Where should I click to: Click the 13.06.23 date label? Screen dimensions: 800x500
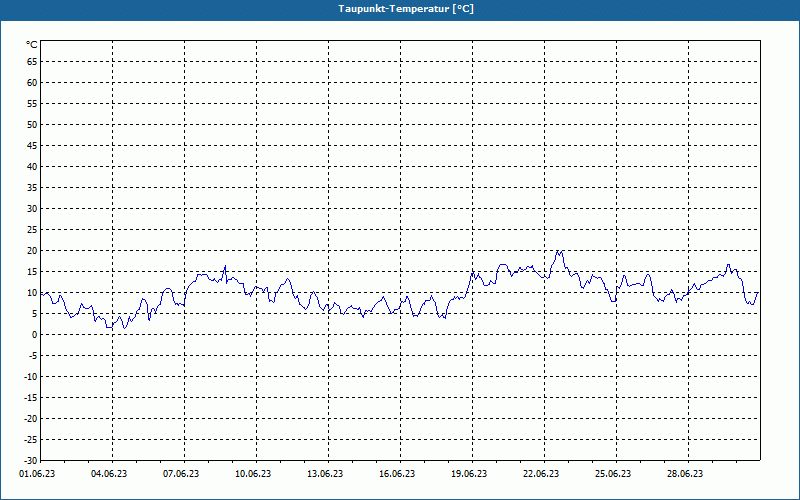tap(325, 474)
